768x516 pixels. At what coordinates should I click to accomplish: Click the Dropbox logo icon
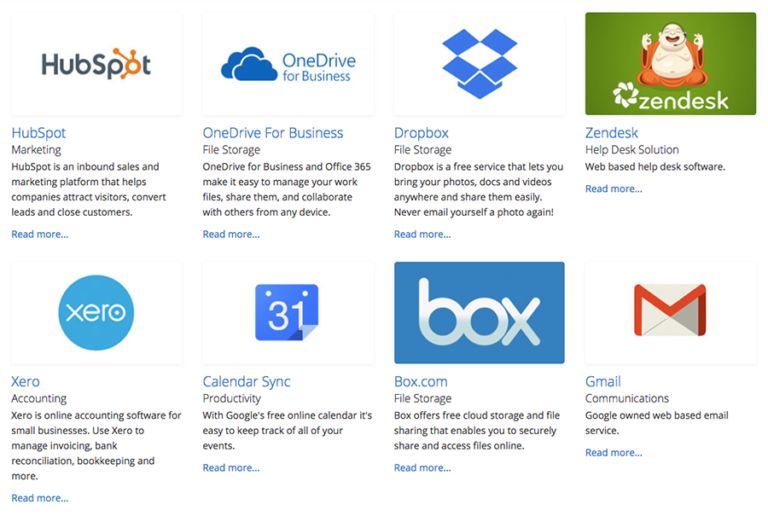pyautogui.click(x=479, y=65)
